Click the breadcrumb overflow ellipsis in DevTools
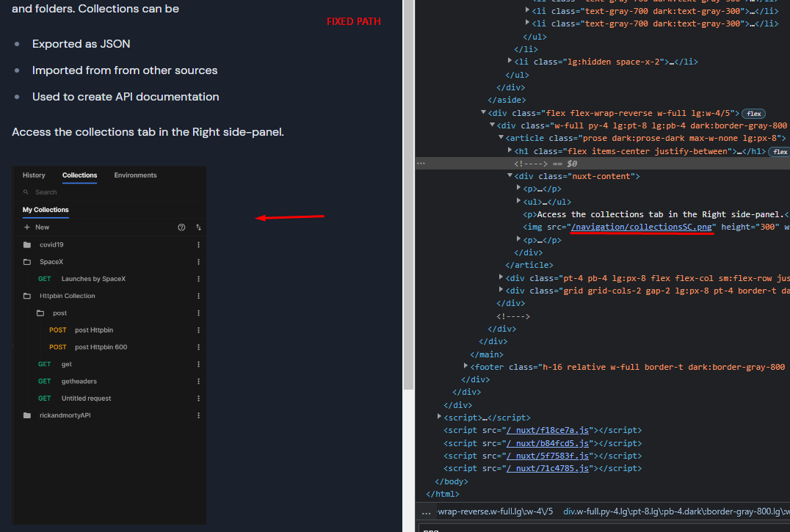The height and width of the screenshot is (532, 790). coord(427,512)
